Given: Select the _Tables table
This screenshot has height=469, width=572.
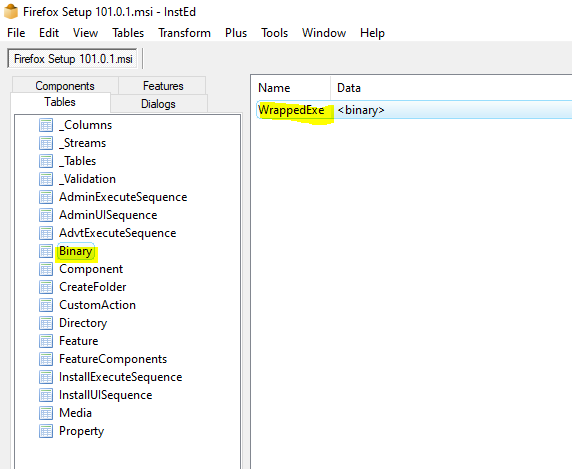Looking at the screenshot, I should pyautogui.click(x=77, y=161).
